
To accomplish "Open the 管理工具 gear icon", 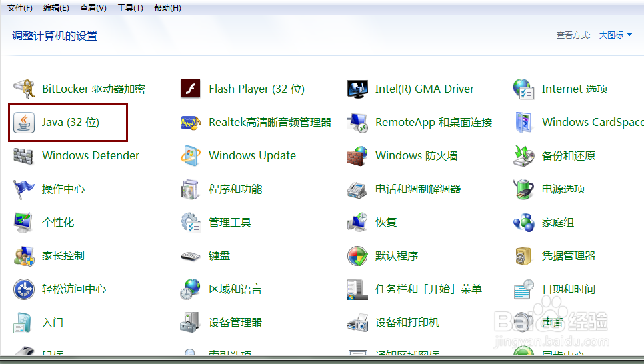I will (x=191, y=222).
